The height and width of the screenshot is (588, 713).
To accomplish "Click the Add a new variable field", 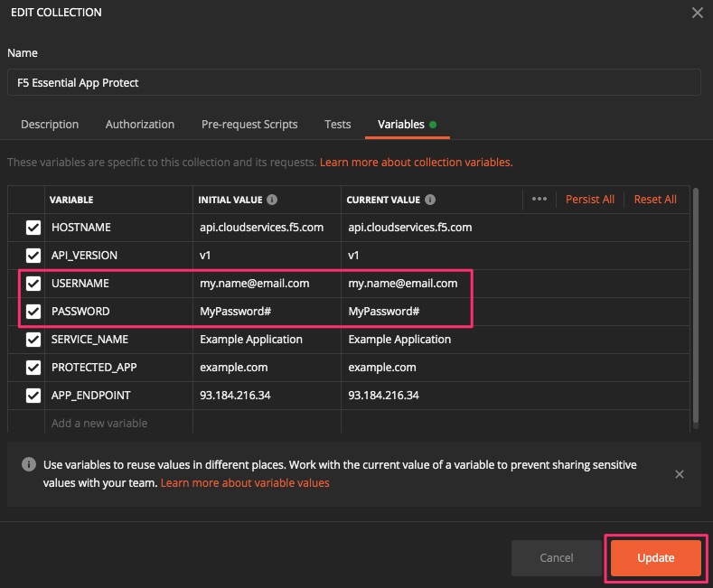I will point(118,423).
